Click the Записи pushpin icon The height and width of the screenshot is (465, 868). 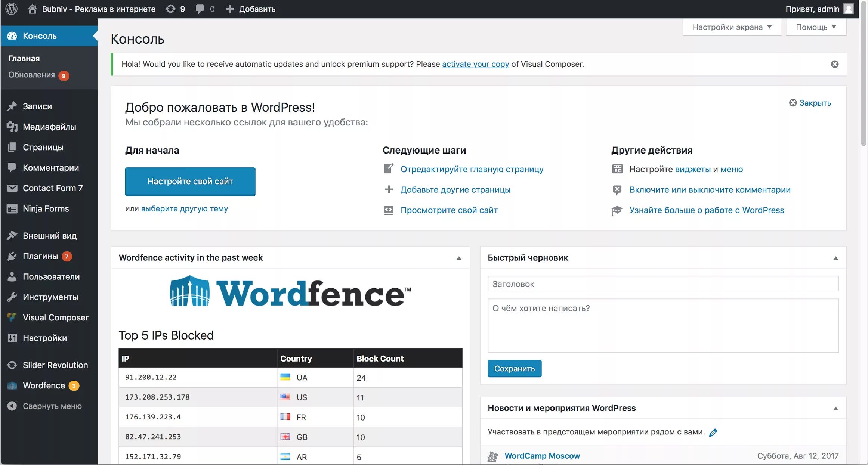click(x=12, y=106)
